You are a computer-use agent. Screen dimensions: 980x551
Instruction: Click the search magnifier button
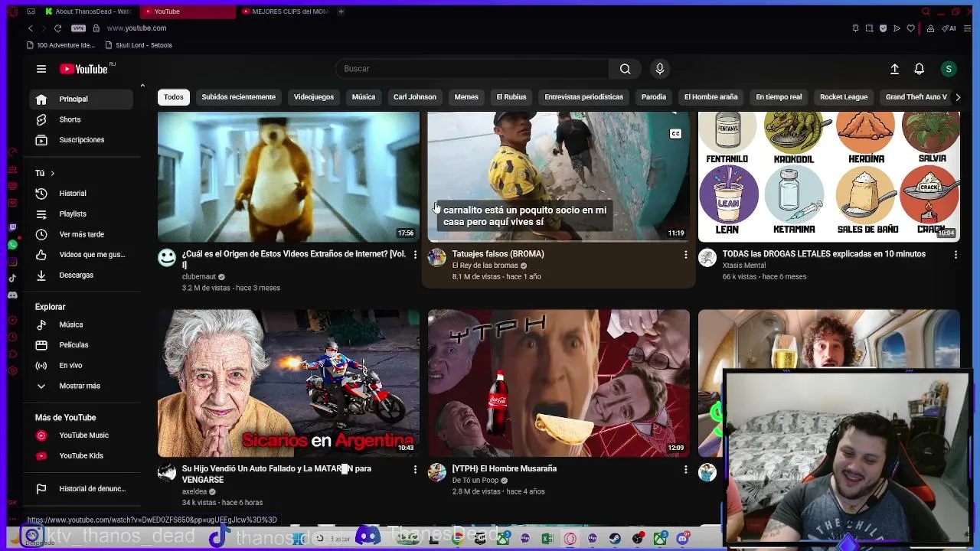[626, 69]
